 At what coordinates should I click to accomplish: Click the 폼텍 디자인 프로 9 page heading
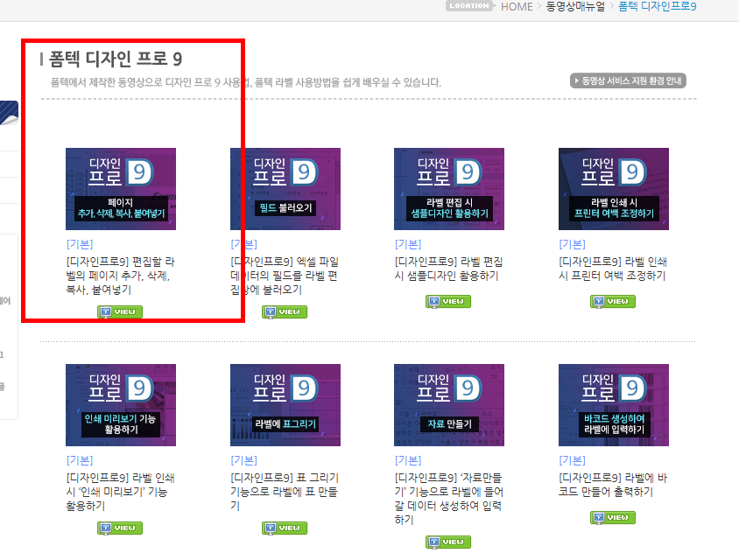(x=116, y=59)
